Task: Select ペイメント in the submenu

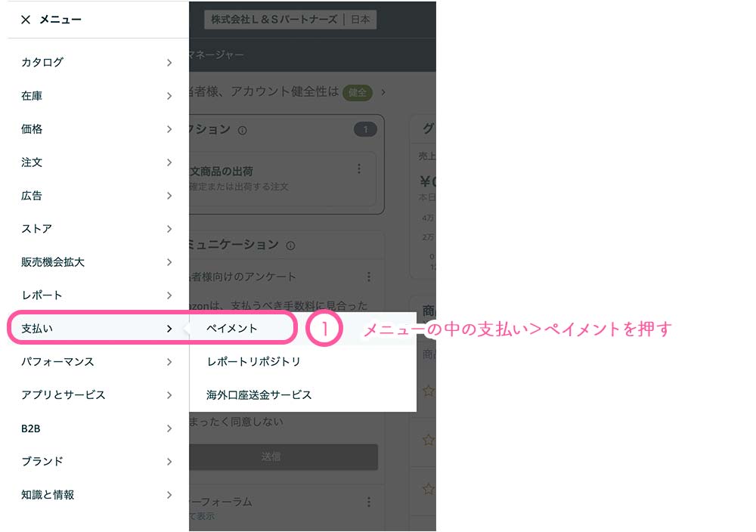Action: [232, 329]
